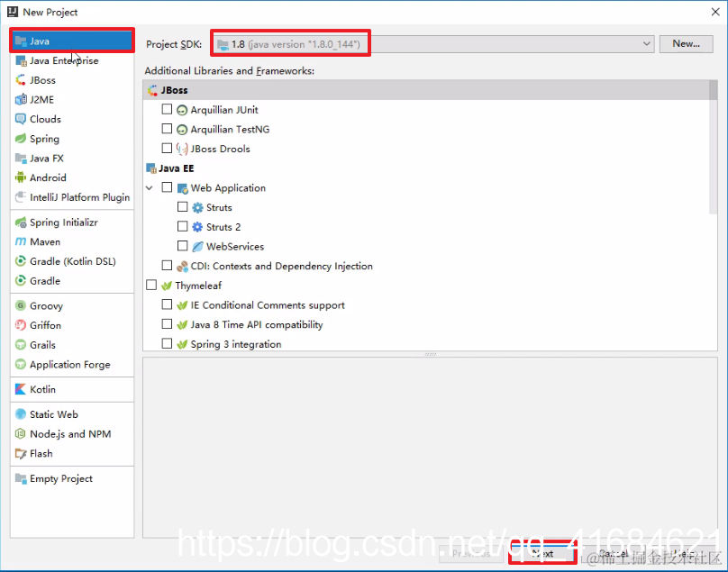
Task: Enable Arquillian TestNG checkbox
Action: [167, 129]
